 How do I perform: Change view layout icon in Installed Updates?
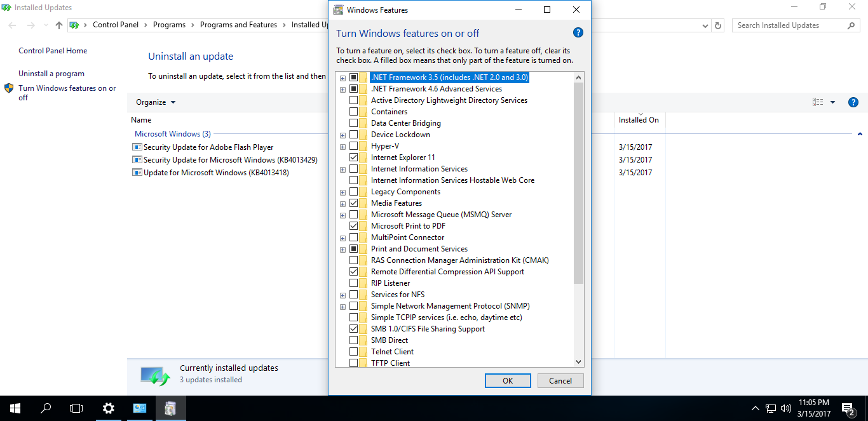tap(818, 102)
